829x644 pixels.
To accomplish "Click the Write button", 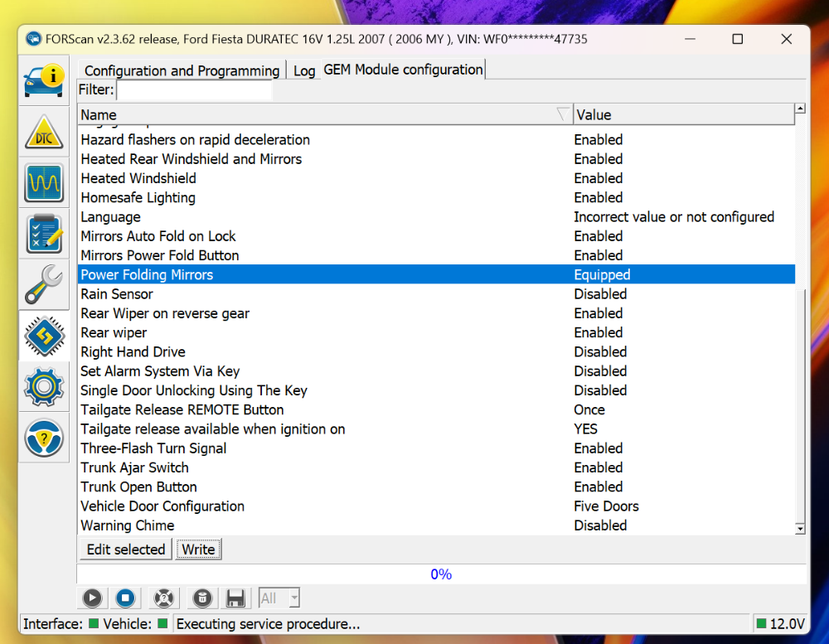I will tap(198, 549).
